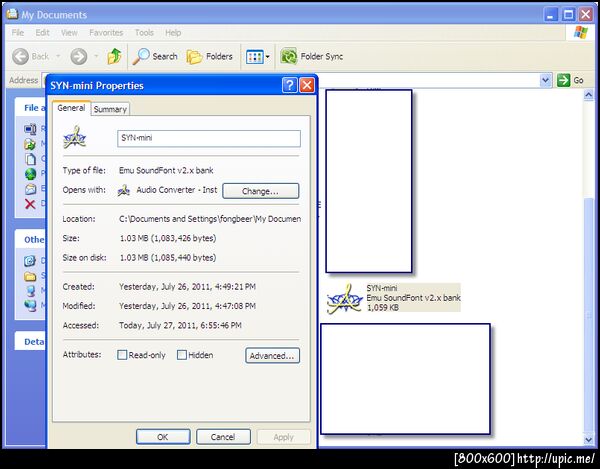Open the Favorites menu

pos(106,33)
